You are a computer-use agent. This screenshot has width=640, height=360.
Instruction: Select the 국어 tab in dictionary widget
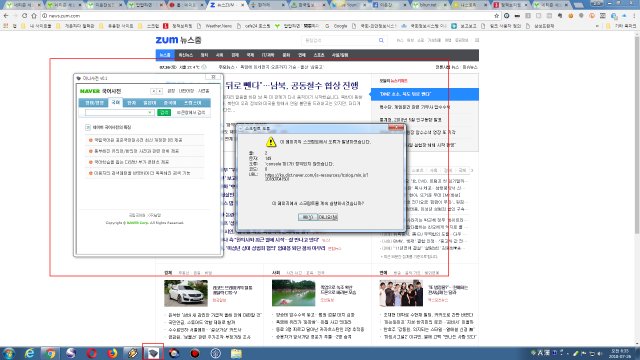[x=116, y=102]
